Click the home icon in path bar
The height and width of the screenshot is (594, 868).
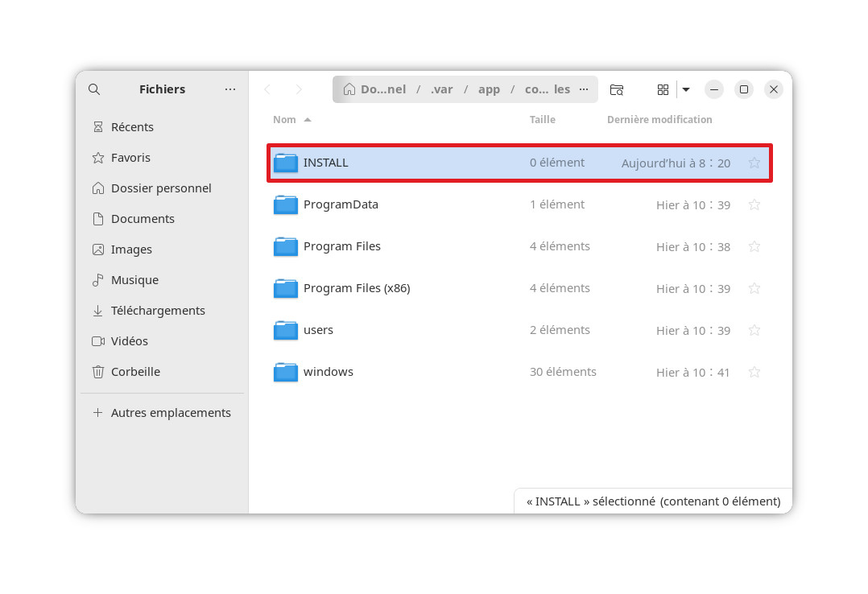tap(349, 89)
